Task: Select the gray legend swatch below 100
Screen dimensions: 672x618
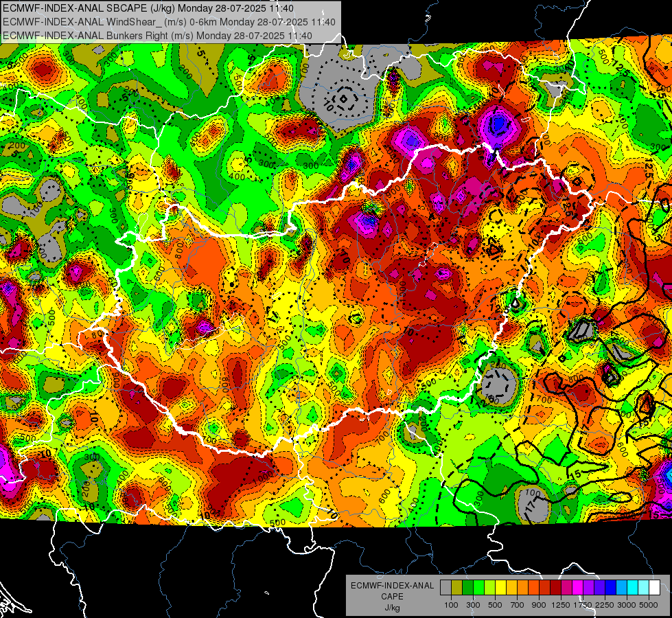Action: pos(445,588)
